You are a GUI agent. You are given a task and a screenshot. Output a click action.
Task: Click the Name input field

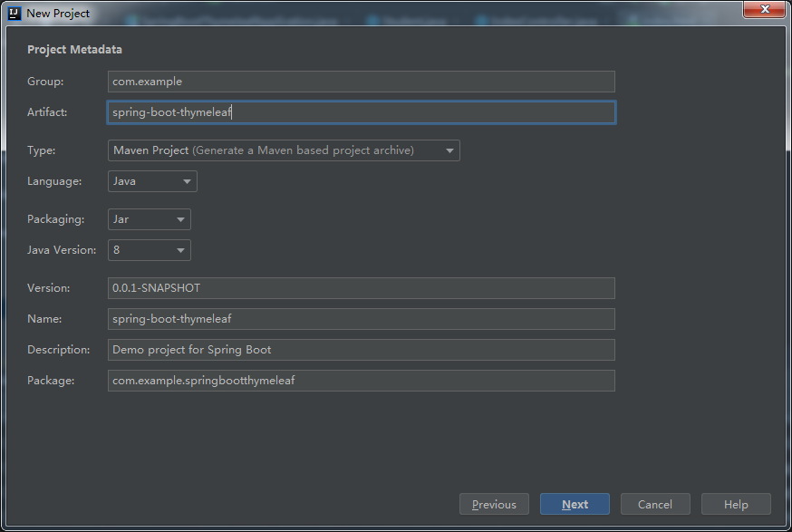point(362,319)
